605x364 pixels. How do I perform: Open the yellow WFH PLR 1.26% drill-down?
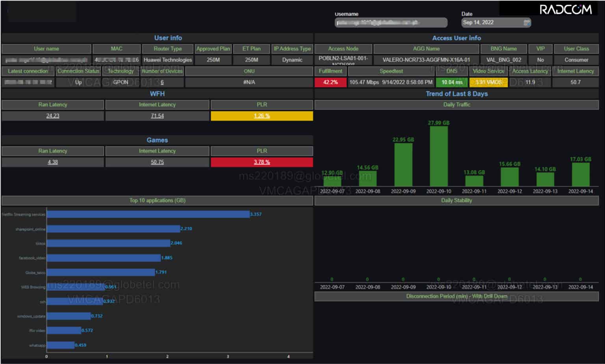(262, 116)
